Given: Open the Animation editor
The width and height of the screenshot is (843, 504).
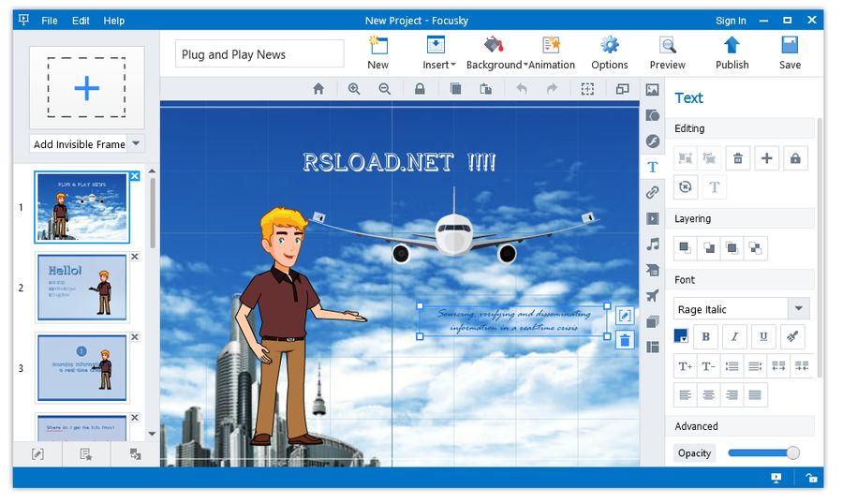Looking at the screenshot, I should (552, 52).
